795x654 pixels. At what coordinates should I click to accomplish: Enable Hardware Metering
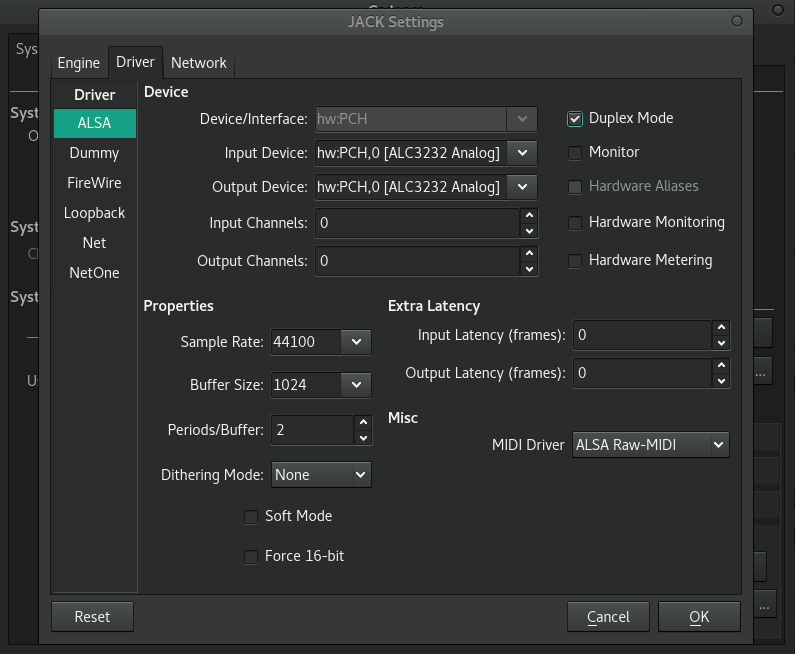point(575,261)
